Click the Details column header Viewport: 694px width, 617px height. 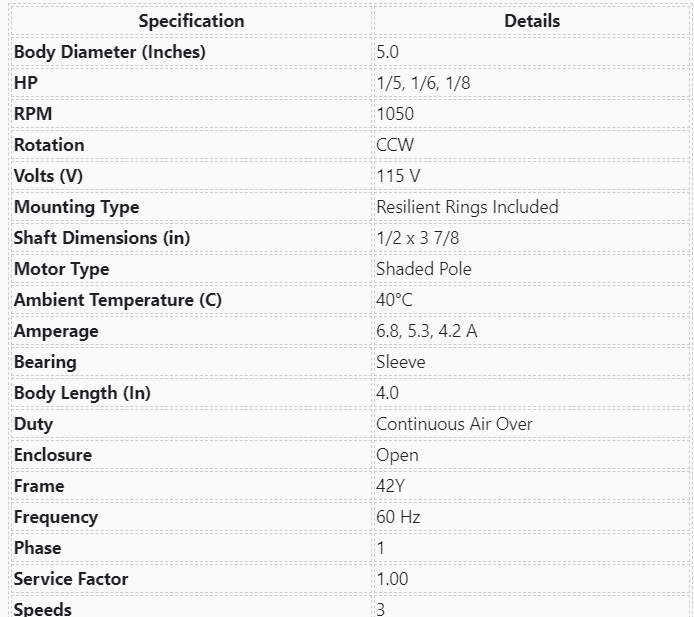click(532, 21)
